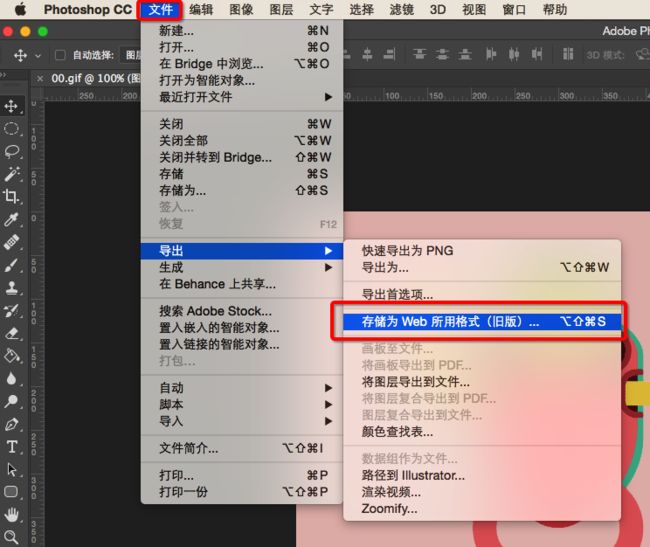Select the Zoom tool
650x547 pixels.
11,537
